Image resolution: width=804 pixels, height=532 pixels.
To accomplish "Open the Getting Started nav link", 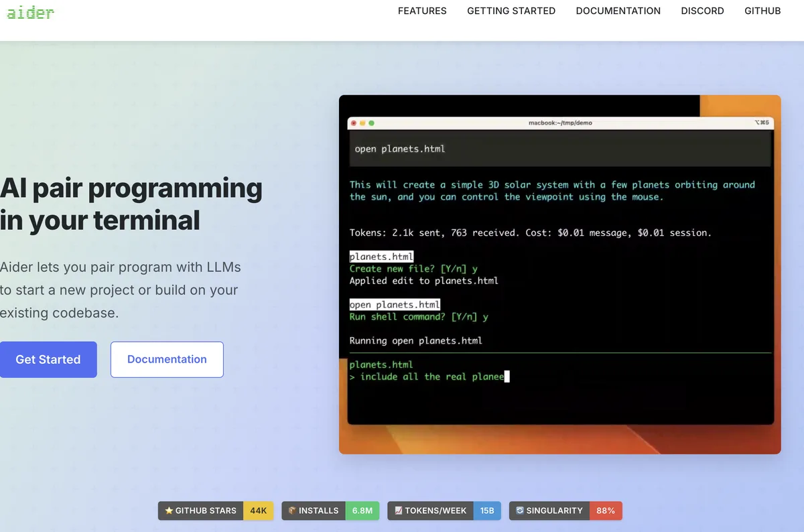I will 511,11.
